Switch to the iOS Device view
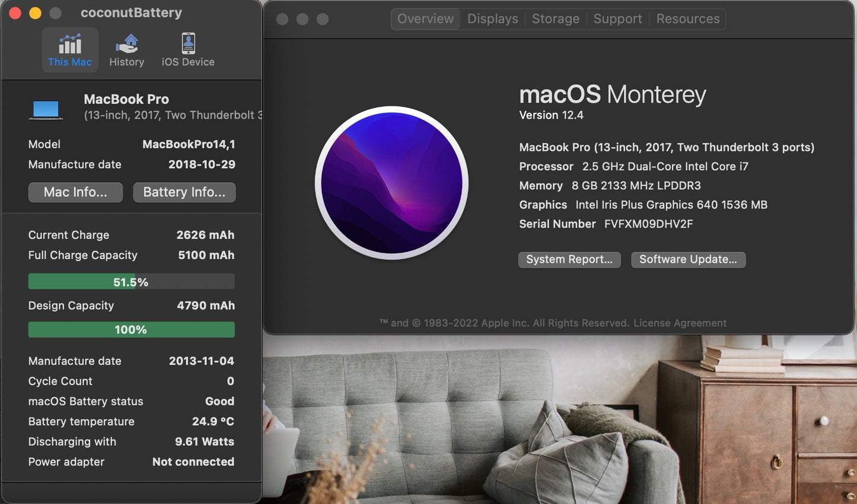Image resolution: width=857 pixels, height=504 pixels. point(187,50)
